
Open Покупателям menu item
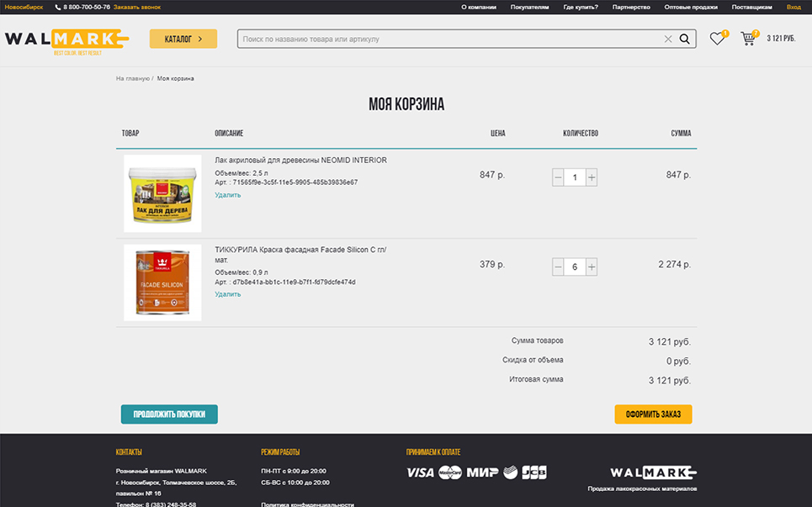pyautogui.click(x=529, y=8)
